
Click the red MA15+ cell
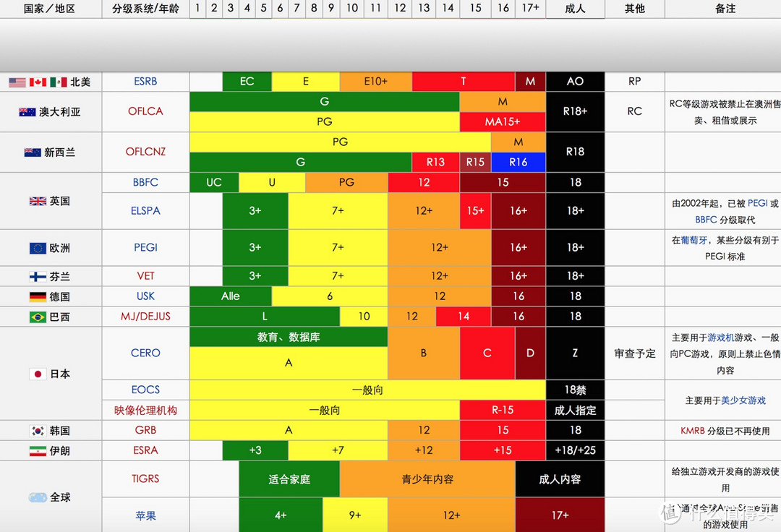pyautogui.click(x=503, y=121)
